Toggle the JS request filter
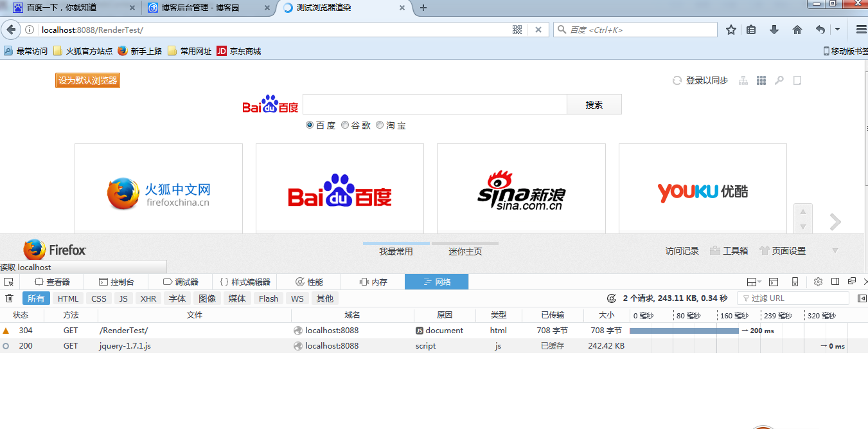The height and width of the screenshot is (429, 868). click(x=123, y=298)
